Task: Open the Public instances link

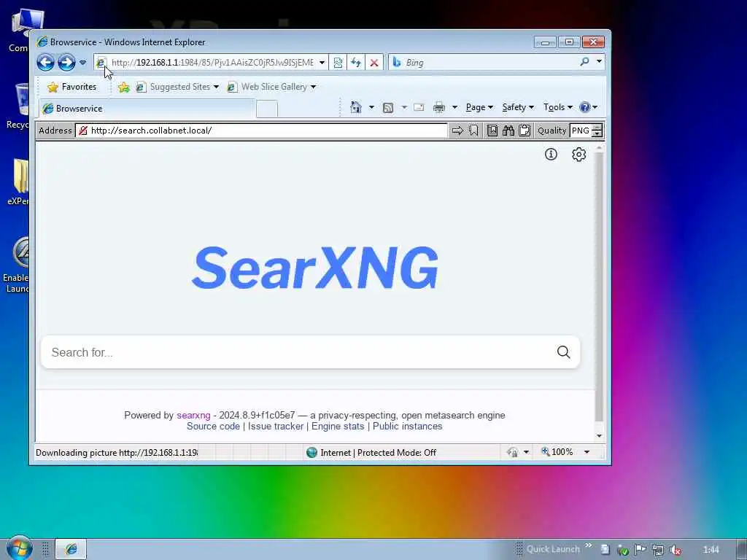Action: click(x=407, y=426)
